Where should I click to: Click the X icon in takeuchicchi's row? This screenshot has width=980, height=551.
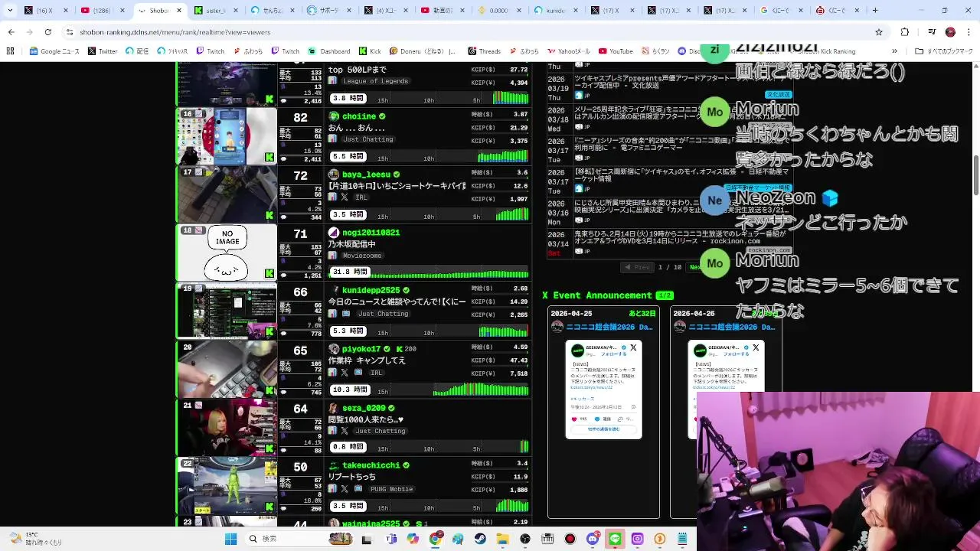tap(345, 489)
